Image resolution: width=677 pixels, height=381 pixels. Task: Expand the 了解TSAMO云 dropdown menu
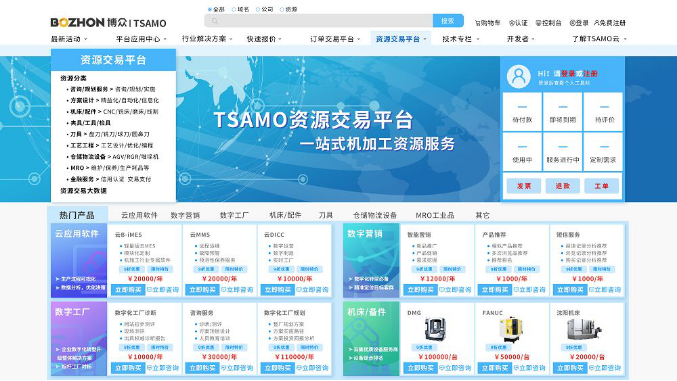599,39
